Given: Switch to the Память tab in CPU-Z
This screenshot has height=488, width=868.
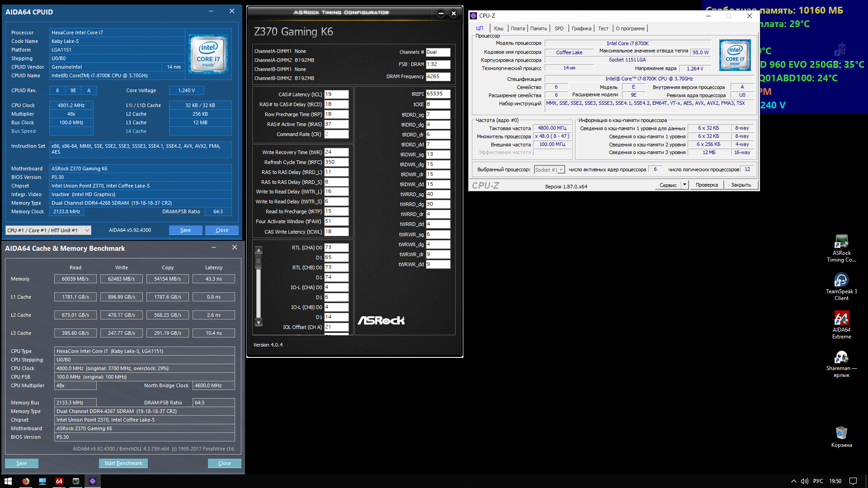Looking at the screenshot, I should (538, 28).
